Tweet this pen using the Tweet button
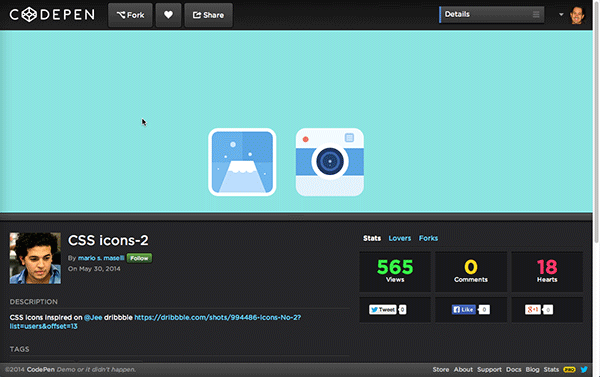Screen dimensions: 600x377 (x=382, y=310)
